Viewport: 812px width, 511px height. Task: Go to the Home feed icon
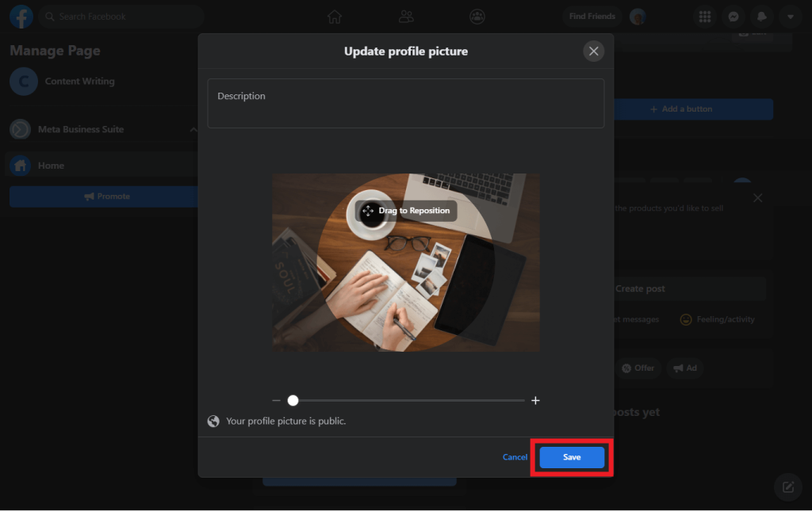pyautogui.click(x=335, y=17)
